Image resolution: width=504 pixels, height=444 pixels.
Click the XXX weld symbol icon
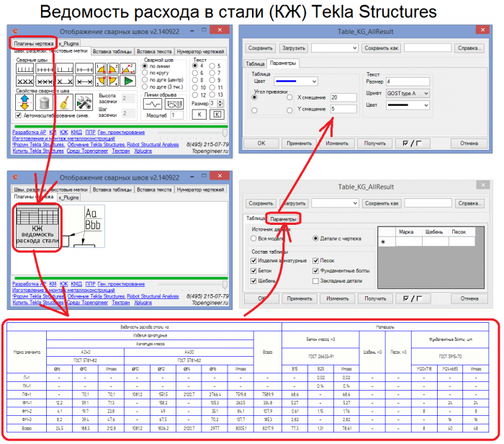coord(24,81)
